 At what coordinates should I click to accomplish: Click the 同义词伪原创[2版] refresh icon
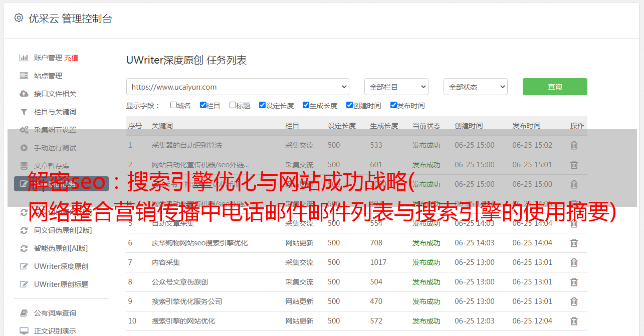24,230
